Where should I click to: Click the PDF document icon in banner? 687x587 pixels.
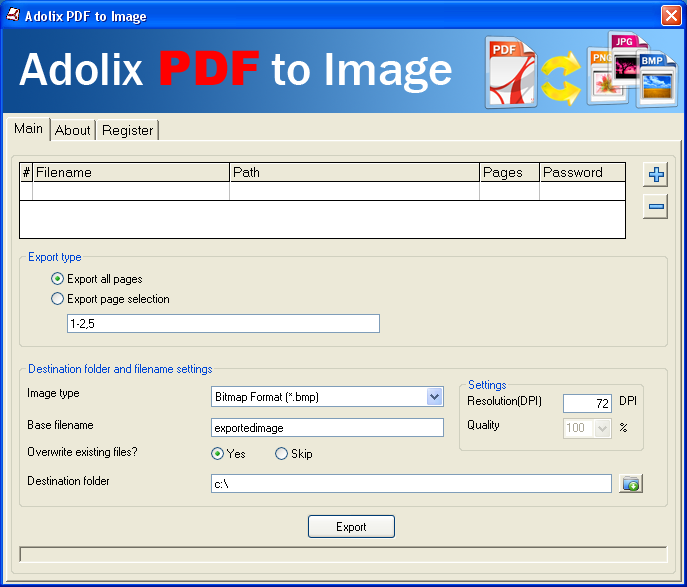click(511, 72)
